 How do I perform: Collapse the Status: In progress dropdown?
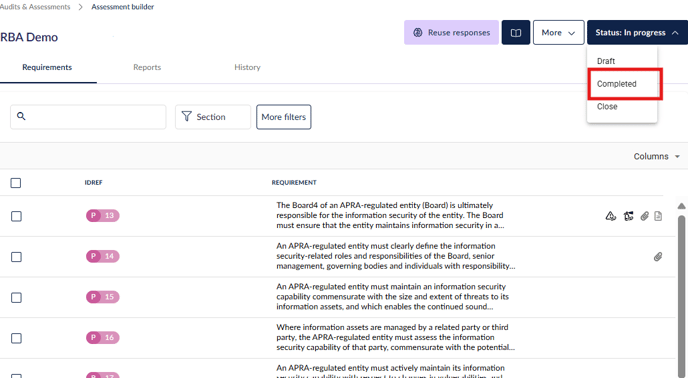coord(637,32)
